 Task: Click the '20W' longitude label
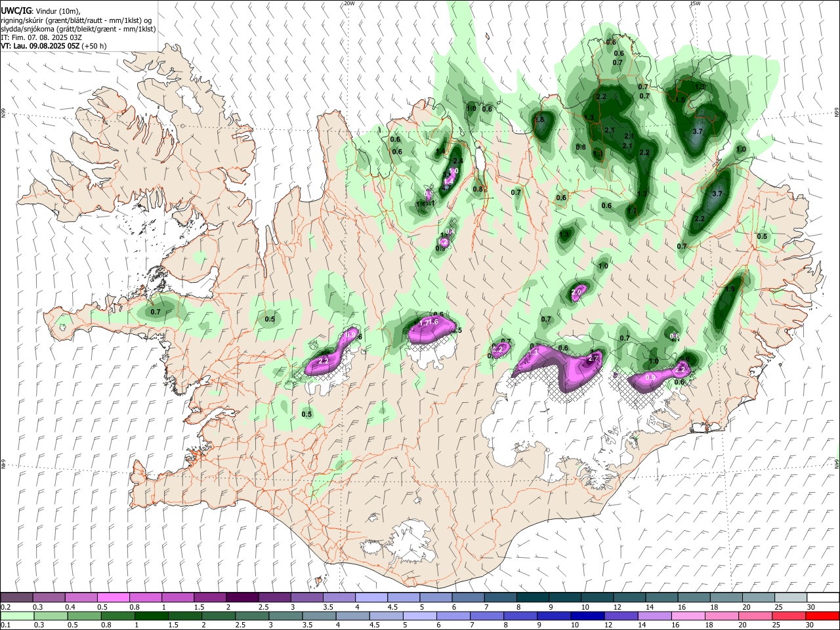(349, 3)
